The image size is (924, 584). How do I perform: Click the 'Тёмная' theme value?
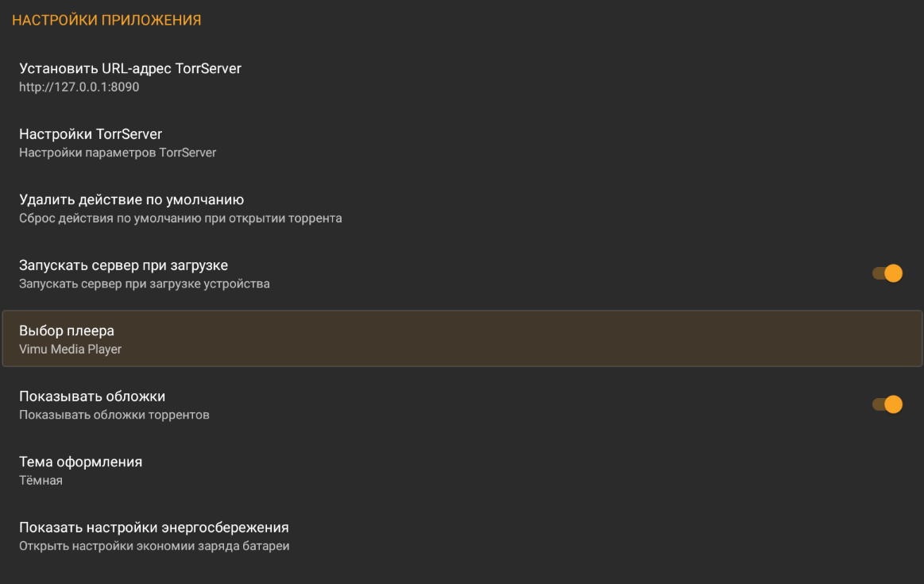pyautogui.click(x=41, y=480)
